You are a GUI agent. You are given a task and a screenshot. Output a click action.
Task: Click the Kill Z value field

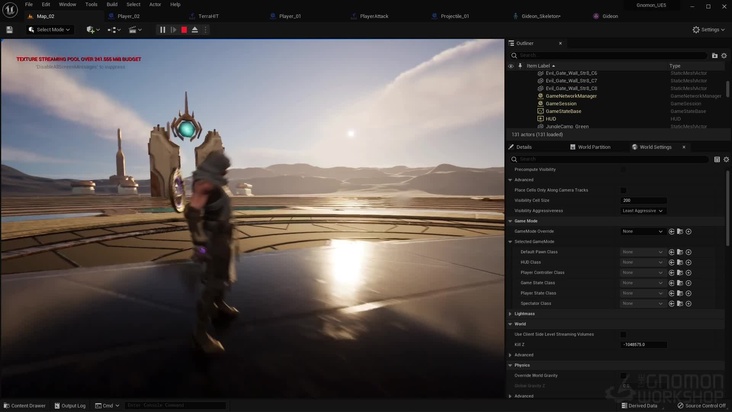coord(645,344)
